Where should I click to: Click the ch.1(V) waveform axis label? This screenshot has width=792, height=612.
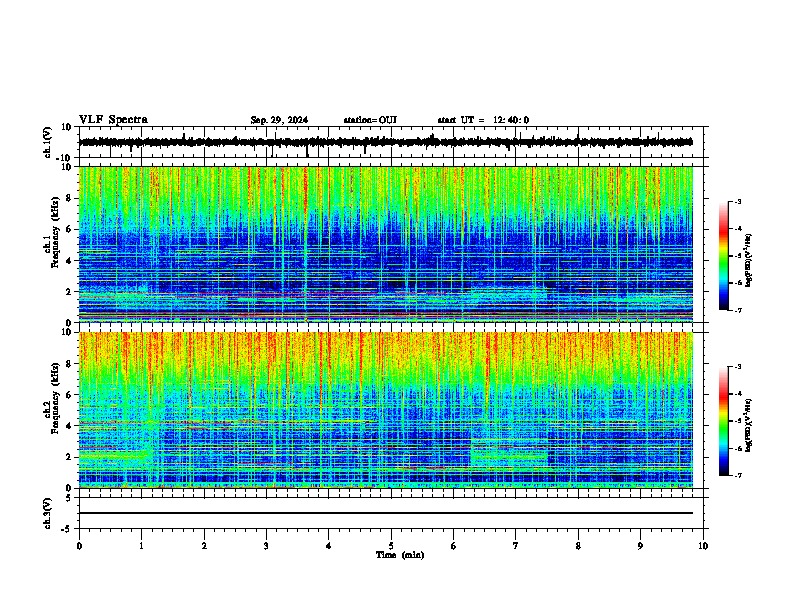tap(48, 142)
